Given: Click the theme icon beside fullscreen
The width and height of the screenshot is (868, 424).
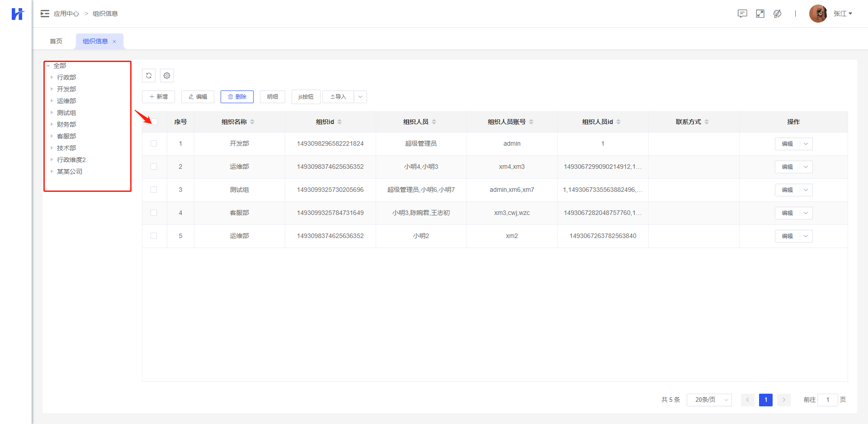Looking at the screenshot, I should [778, 14].
